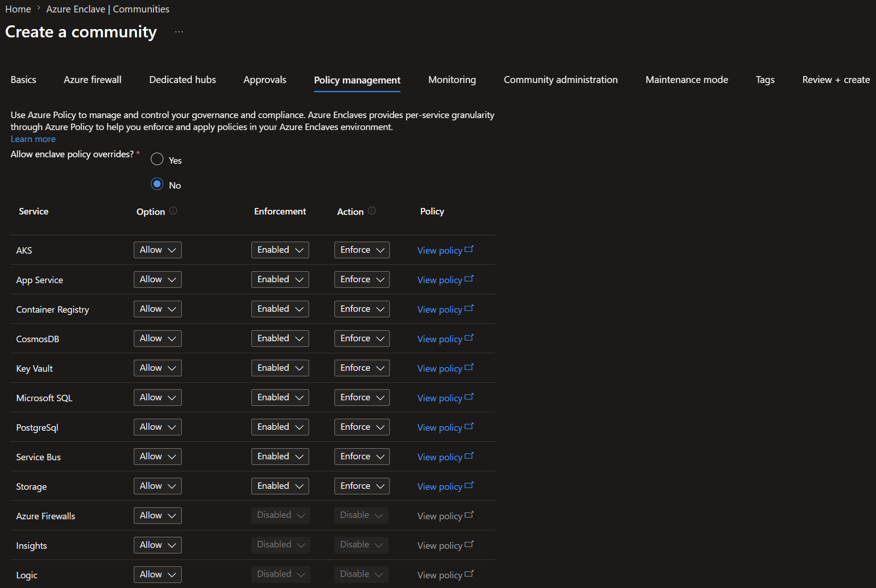Image resolution: width=876 pixels, height=588 pixels.
Task: Click the Service column header
Action: point(34,211)
